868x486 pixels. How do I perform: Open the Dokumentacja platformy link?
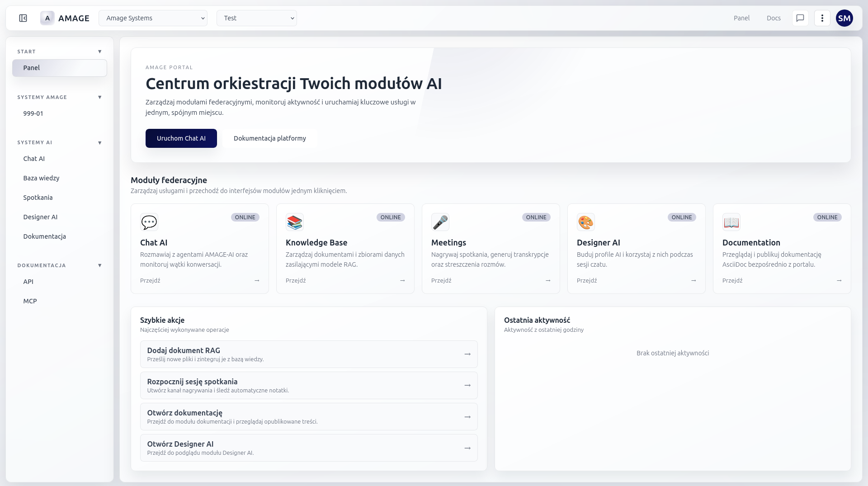pos(269,138)
